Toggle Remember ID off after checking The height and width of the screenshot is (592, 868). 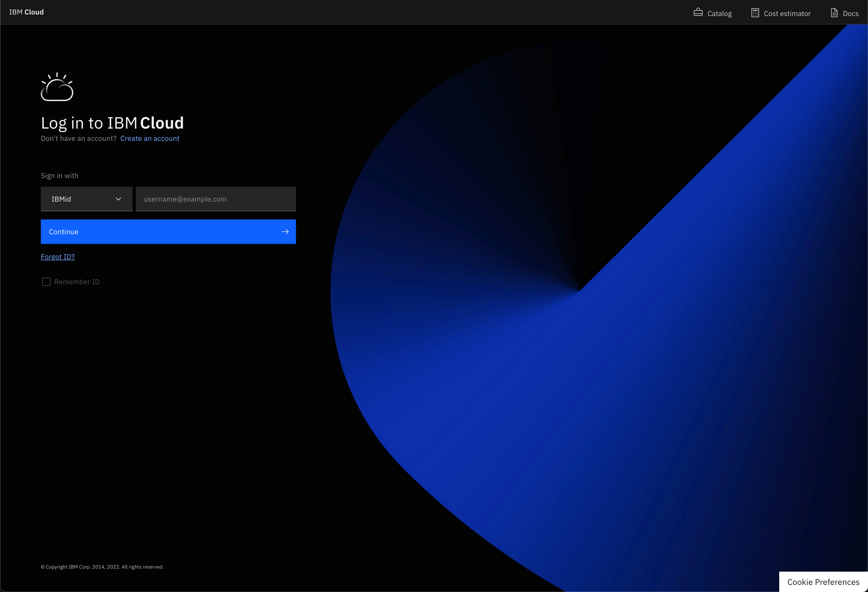46,281
